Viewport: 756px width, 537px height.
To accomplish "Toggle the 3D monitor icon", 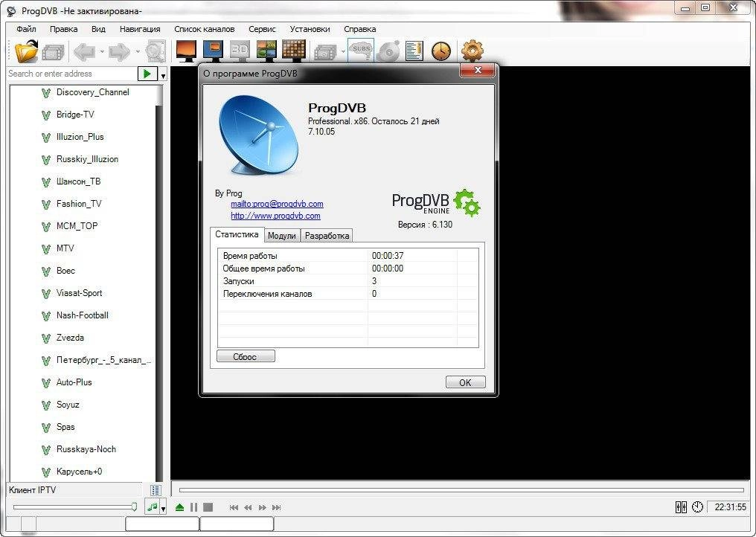I will (x=240, y=51).
